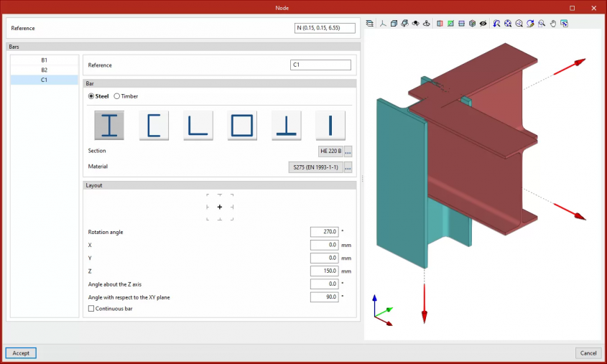
Task: Click the zoom extents icon
Action: (x=508, y=24)
